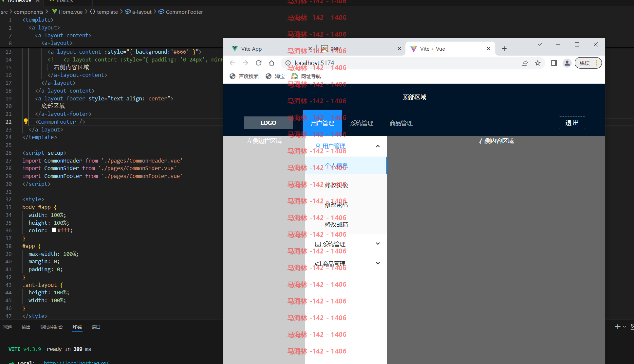The width and height of the screenshot is (634, 364).
Task: Open the 百度搜索 bookmark
Action: (244, 76)
